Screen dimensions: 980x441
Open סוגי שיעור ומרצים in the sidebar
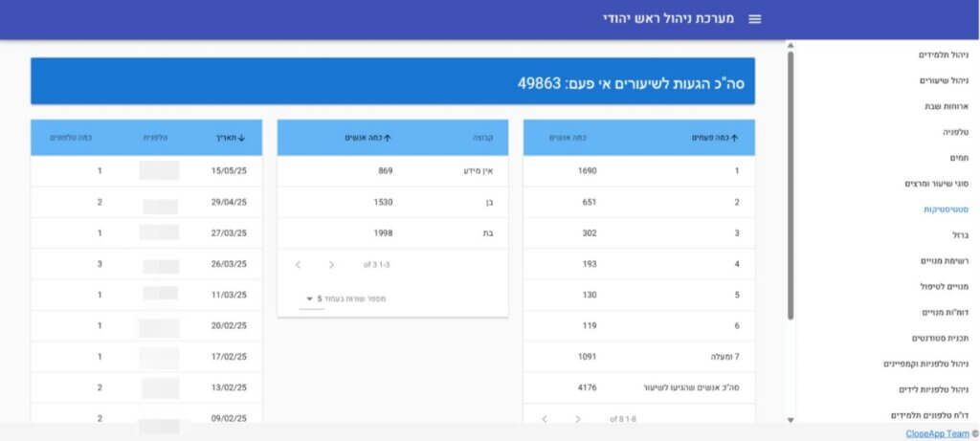pyautogui.click(x=936, y=184)
